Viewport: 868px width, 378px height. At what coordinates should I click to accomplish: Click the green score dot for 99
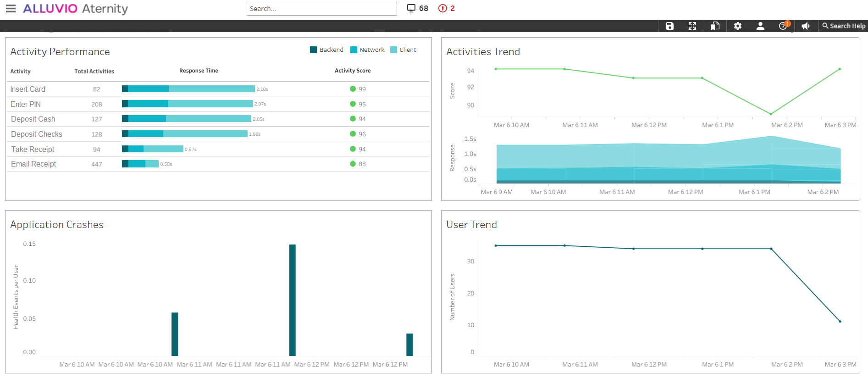tap(353, 89)
